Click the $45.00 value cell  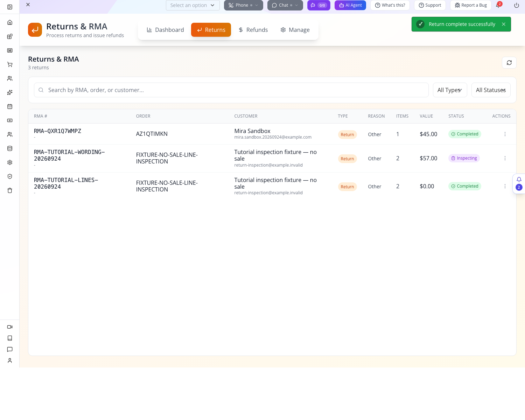(428, 134)
